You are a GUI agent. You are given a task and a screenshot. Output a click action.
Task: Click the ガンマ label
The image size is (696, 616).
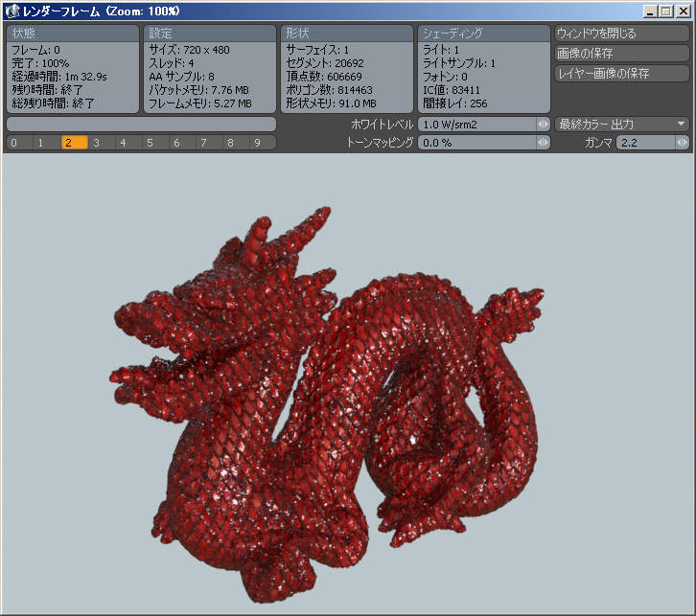click(x=598, y=143)
